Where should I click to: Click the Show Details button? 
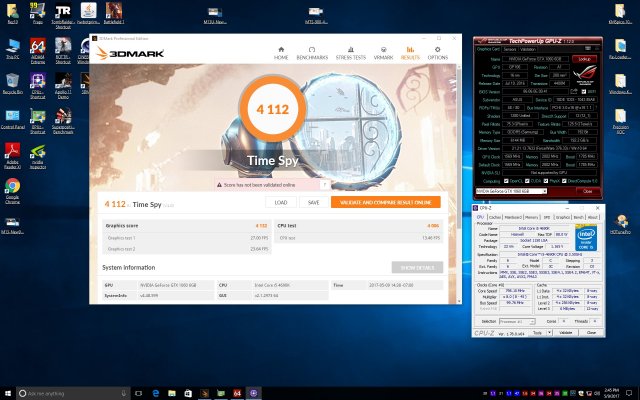coord(418,268)
